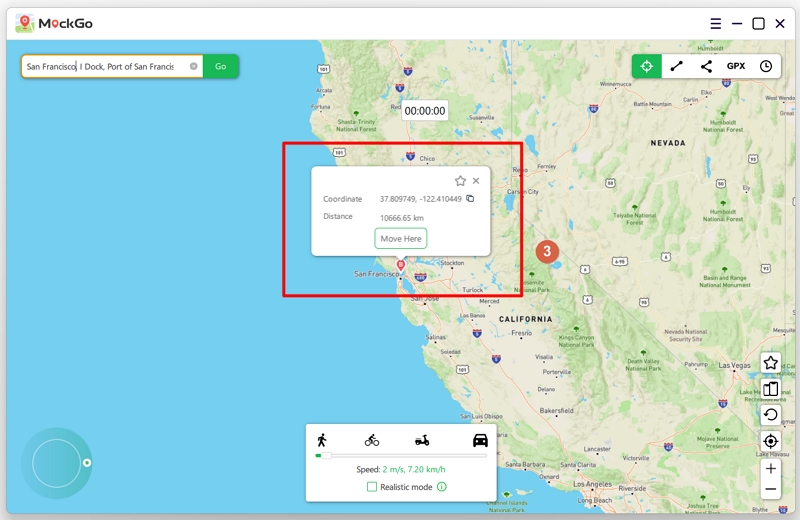Viewport: 800px width, 520px height.
Task: Click the red location pin on San Francisco
Action: click(401, 265)
